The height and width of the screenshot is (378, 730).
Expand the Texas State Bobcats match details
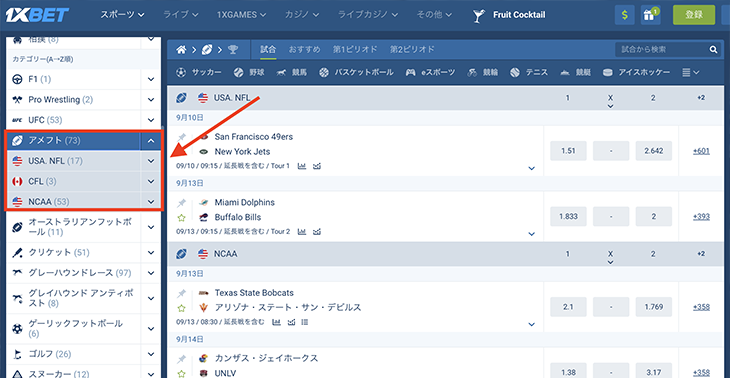532,324
